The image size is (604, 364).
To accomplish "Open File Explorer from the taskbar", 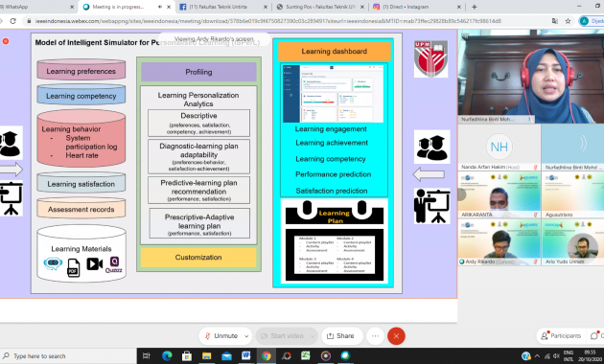I will click(x=207, y=356).
